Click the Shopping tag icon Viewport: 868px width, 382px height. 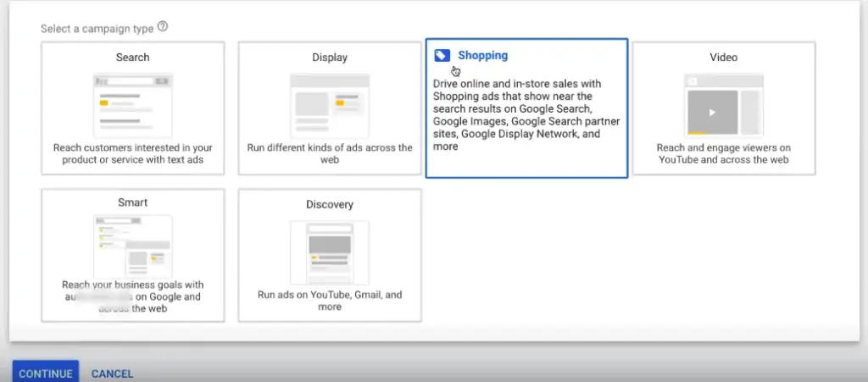pyautogui.click(x=442, y=55)
